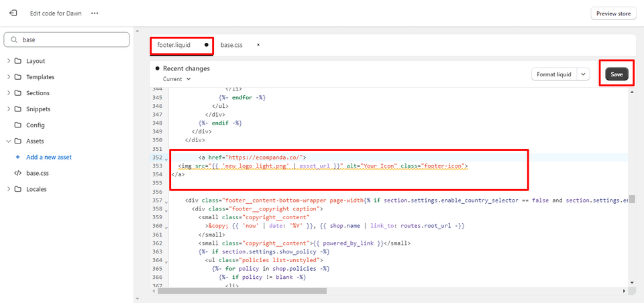
Task: Click Add a new asset link
Action: (x=49, y=157)
